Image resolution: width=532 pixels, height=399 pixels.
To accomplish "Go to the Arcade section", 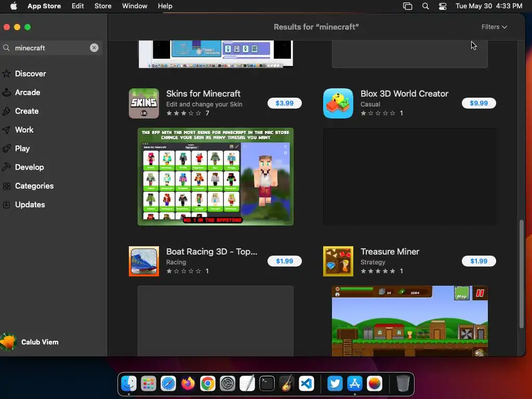I will (x=28, y=92).
